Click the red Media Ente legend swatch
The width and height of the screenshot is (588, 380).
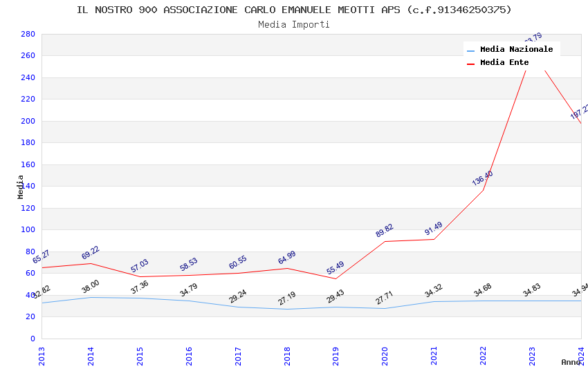[470, 64]
